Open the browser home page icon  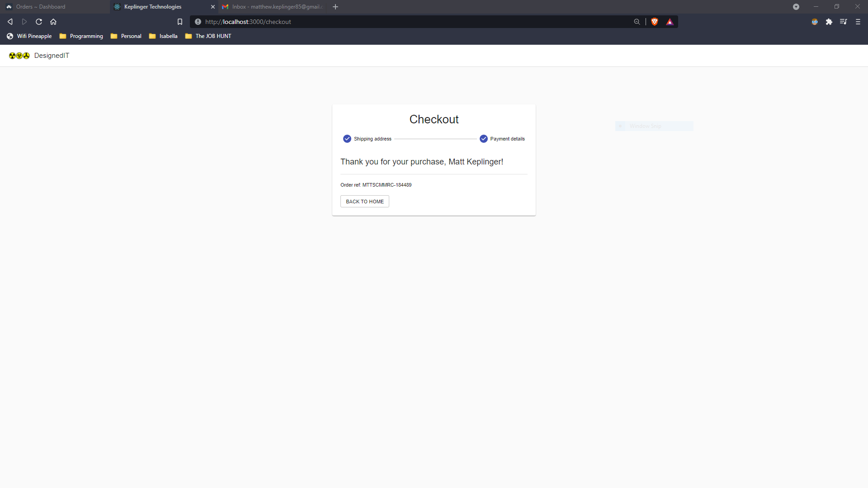click(x=53, y=22)
